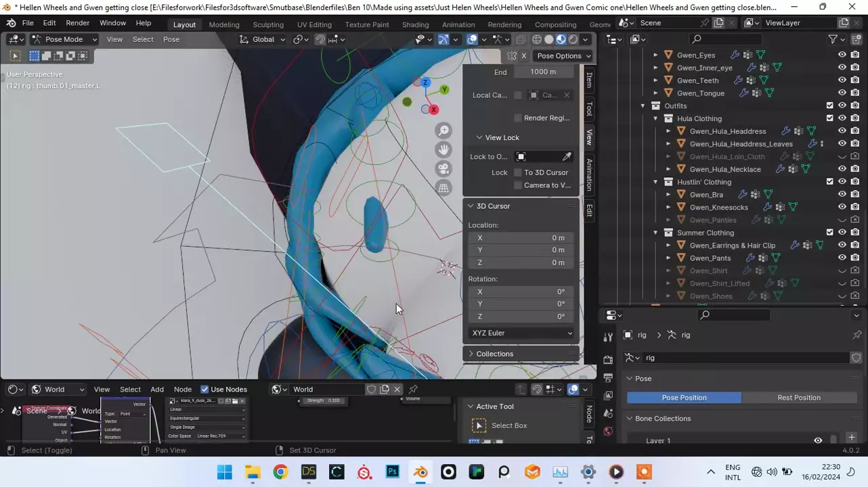
Task: Click the zoom magnifier viewport gizmo
Action: click(443, 131)
